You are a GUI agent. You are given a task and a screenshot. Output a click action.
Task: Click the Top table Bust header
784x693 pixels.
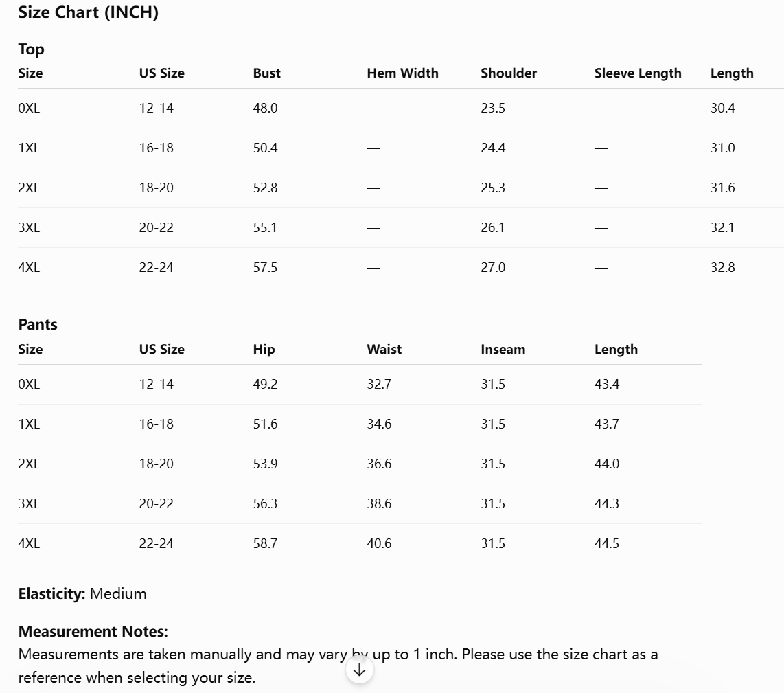pyautogui.click(x=266, y=73)
